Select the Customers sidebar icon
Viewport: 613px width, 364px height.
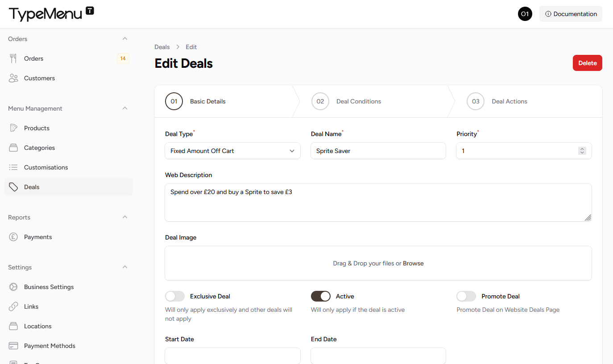(x=14, y=78)
